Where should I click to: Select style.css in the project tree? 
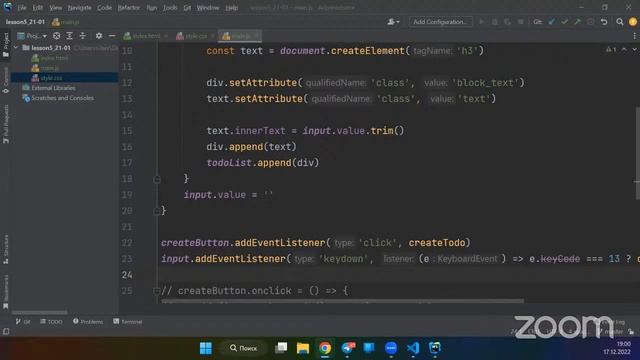tap(51, 78)
